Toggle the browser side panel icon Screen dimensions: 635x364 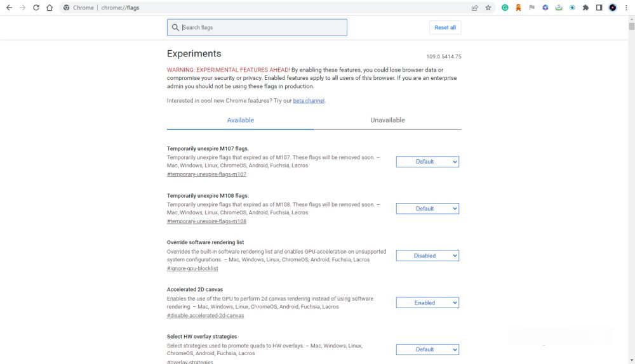(599, 8)
